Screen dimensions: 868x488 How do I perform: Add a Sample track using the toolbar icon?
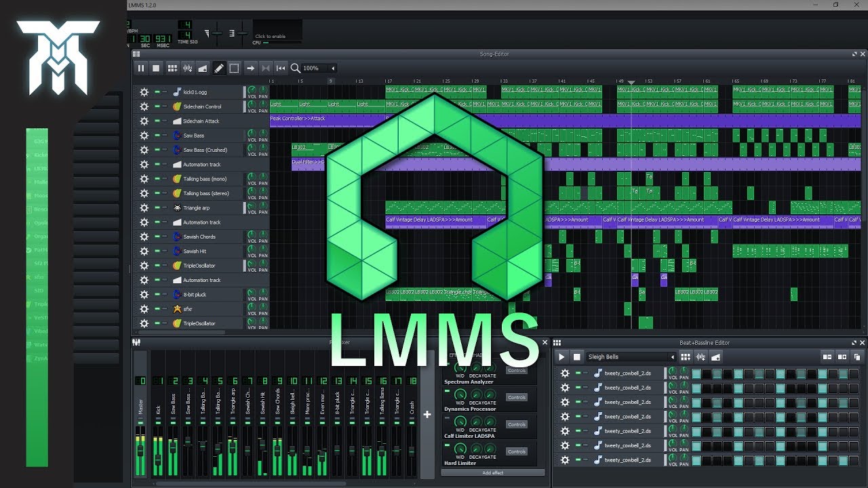pyautogui.click(x=188, y=68)
